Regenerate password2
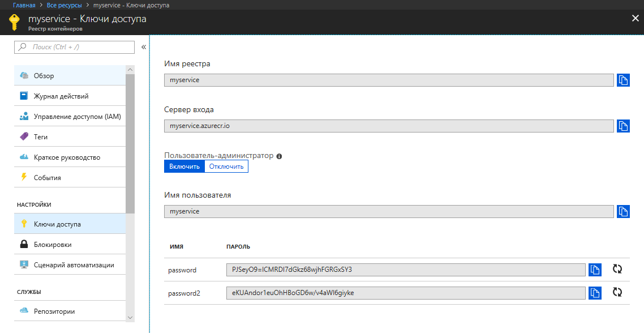The height and width of the screenshot is (333, 644). (x=617, y=292)
